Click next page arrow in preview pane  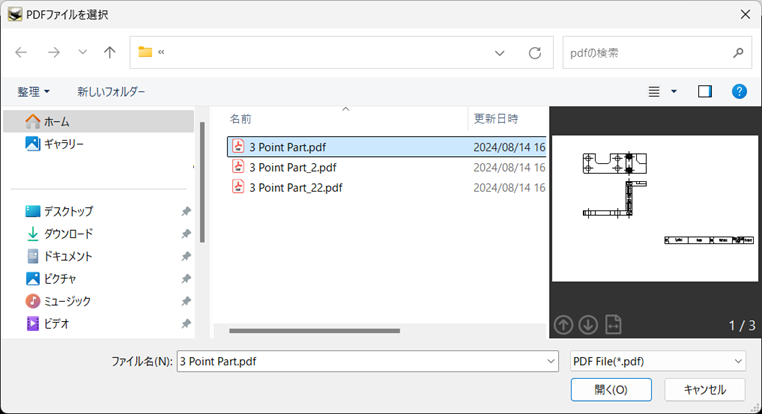pos(588,324)
